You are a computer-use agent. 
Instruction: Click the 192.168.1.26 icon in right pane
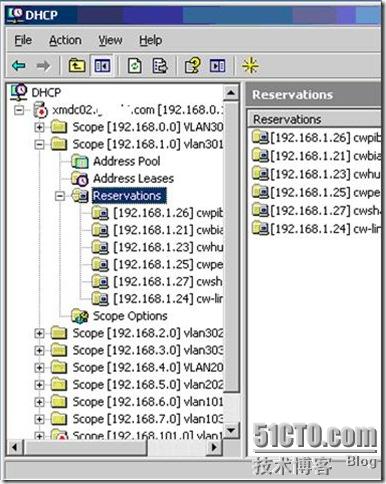260,137
